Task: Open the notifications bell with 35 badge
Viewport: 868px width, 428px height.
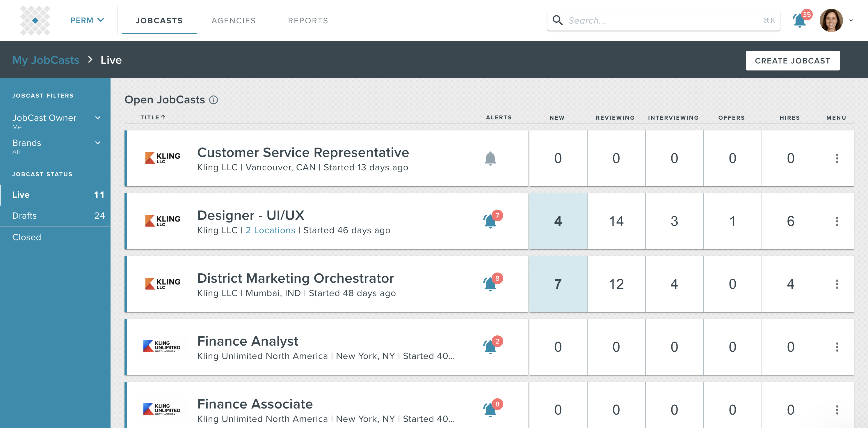Action: (800, 21)
